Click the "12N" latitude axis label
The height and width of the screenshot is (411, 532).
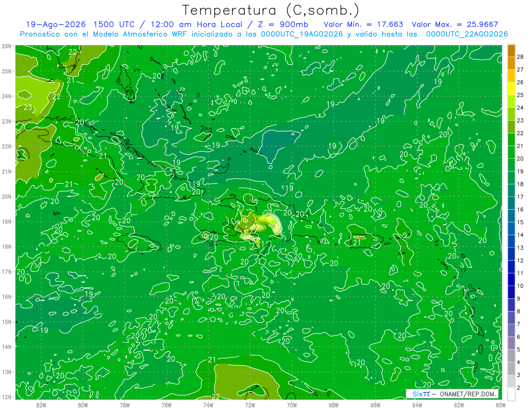coord(7,397)
